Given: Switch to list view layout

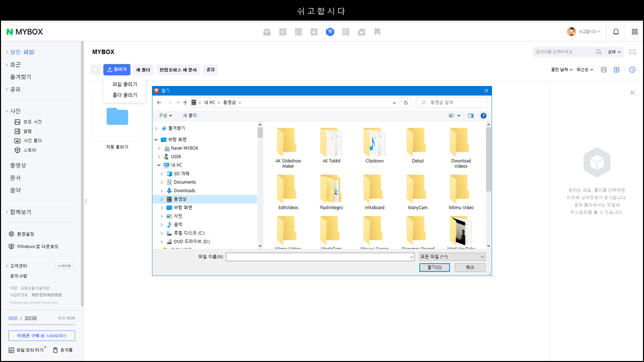Looking at the screenshot, I should tap(604, 70).
